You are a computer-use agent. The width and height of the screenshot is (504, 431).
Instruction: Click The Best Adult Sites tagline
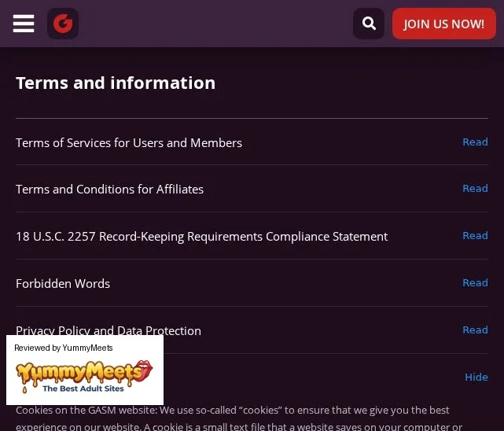pos(83,389)
